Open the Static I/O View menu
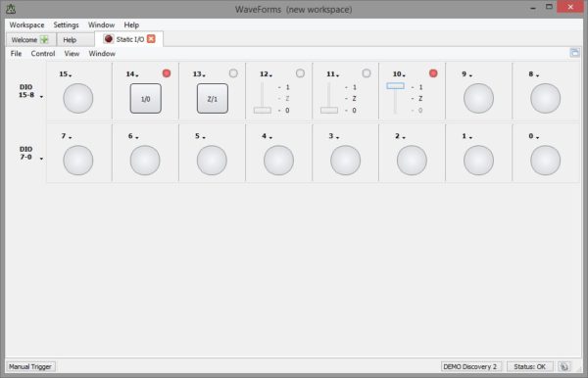Screen dimensions: 588x378 click(x=72, y=53)
